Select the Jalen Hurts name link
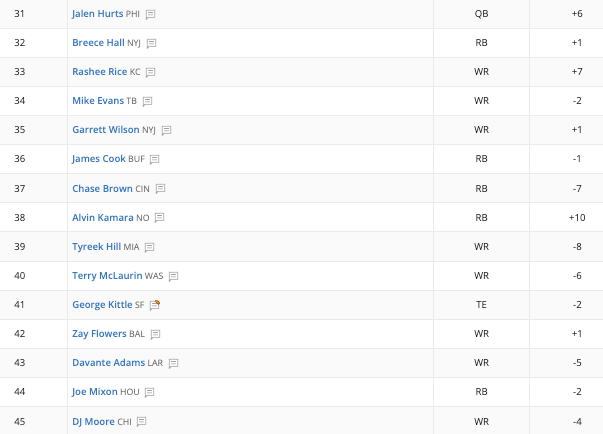 click(97, 14)
